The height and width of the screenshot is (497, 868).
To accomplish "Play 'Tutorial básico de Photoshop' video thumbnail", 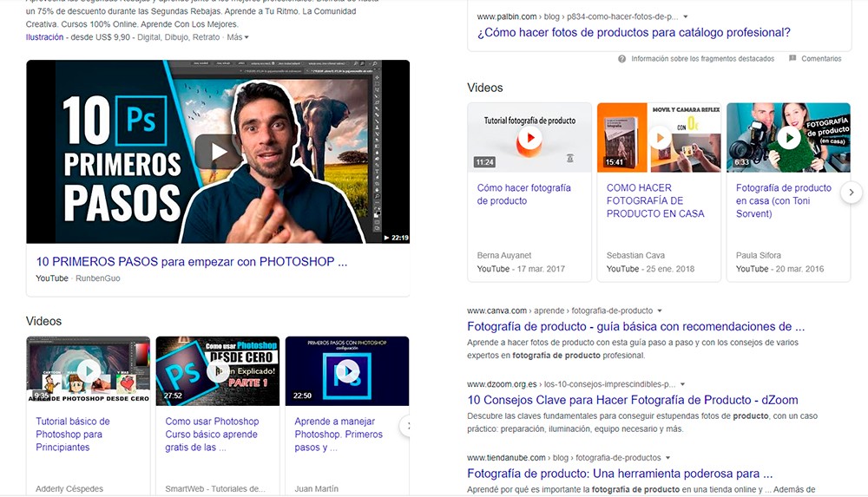I will pos(89,370).
